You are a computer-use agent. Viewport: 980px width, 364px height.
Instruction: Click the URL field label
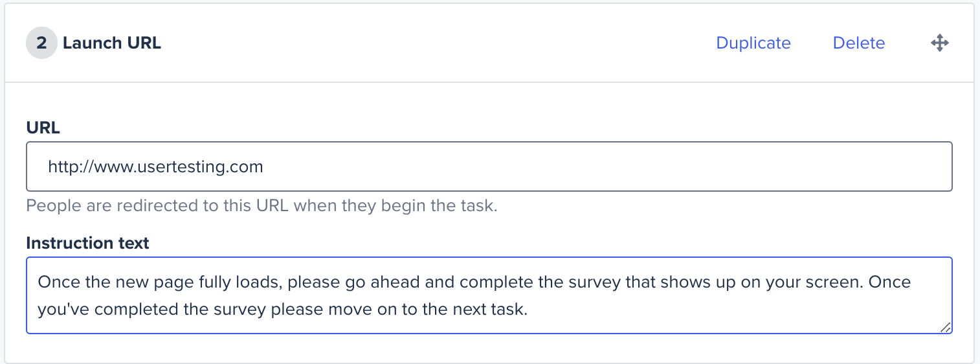point(43,128)
